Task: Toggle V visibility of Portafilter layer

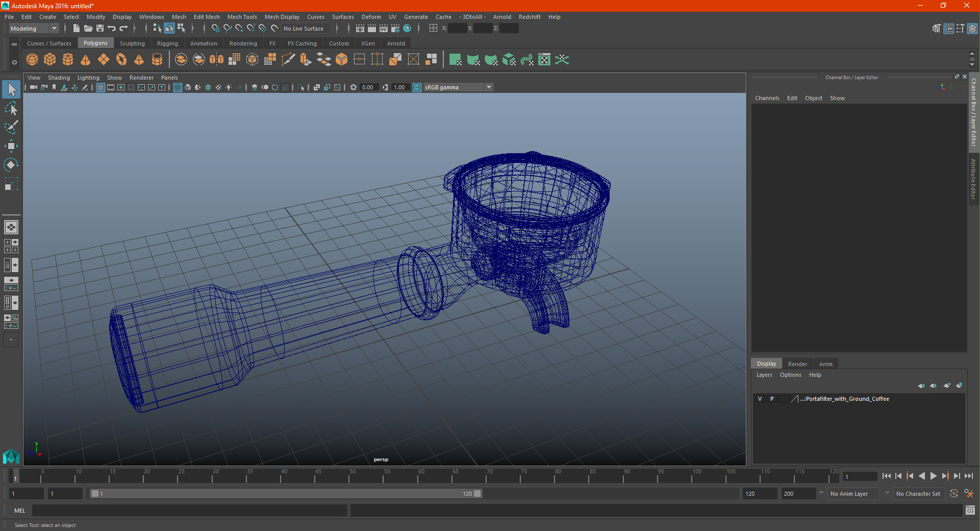Action: click(760, 399)
